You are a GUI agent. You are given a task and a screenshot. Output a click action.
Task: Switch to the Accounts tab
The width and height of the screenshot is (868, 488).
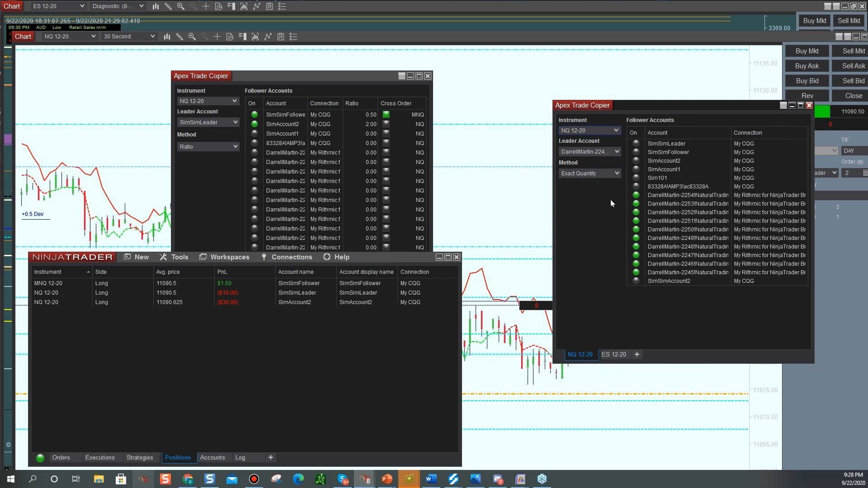click(x=212, y=458)
